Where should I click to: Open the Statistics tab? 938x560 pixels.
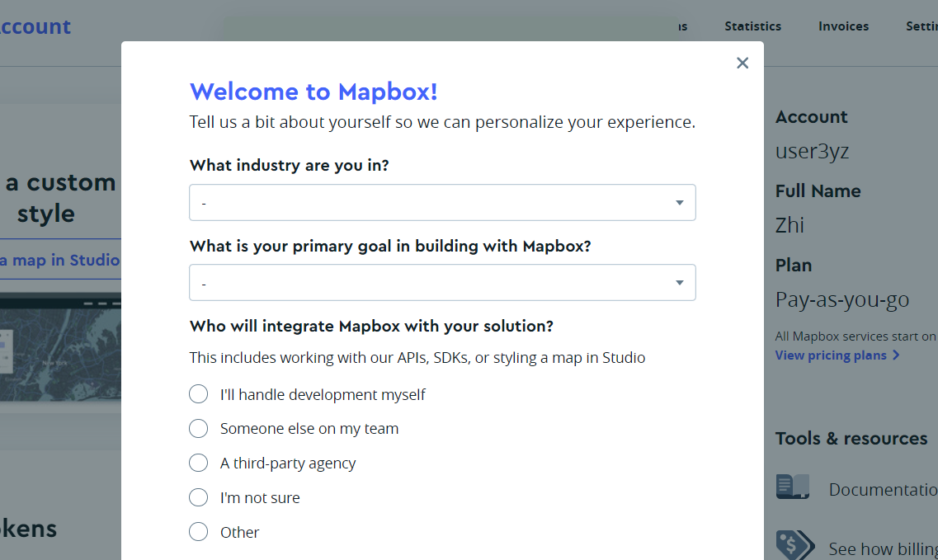(x=752, y=26)
